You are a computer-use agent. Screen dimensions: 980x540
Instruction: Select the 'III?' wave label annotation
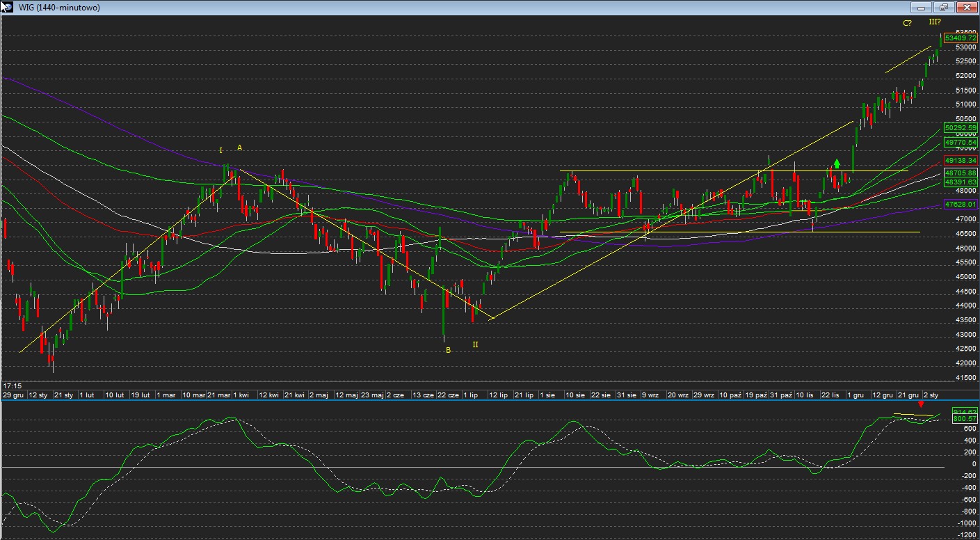click(934, 22)
